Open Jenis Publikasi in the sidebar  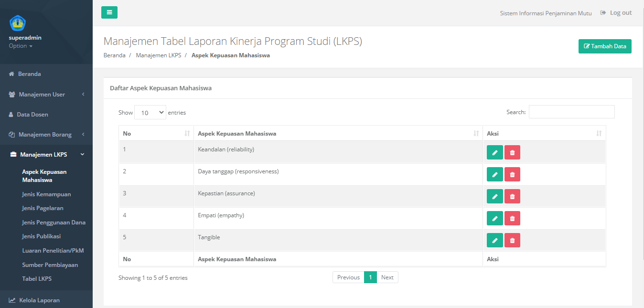tap(41, 236)
